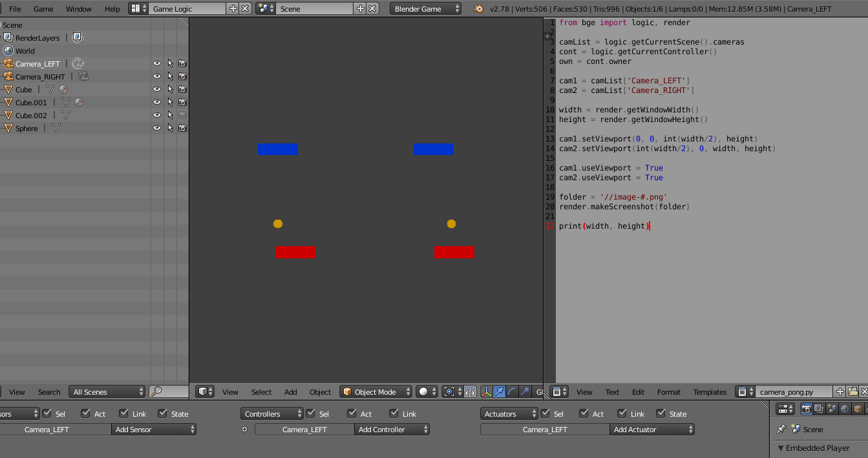Select the Translate manipulator arrow icon

pyautogui.click(x=499, y=391)
